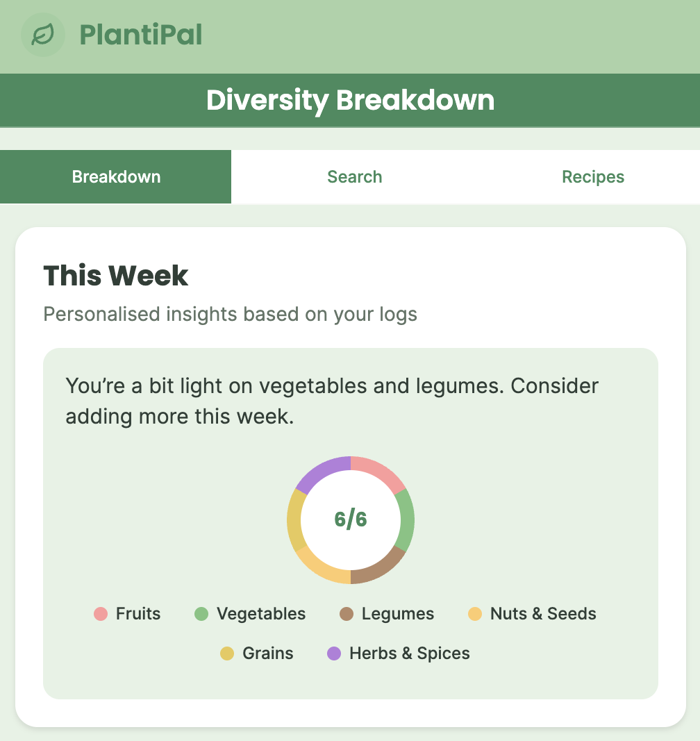The width and height of the screenshot is (700, 741).
Task: Click the purple Herbs & Spices legend dot
Action: pyautogui.click(x=334, y=653)
